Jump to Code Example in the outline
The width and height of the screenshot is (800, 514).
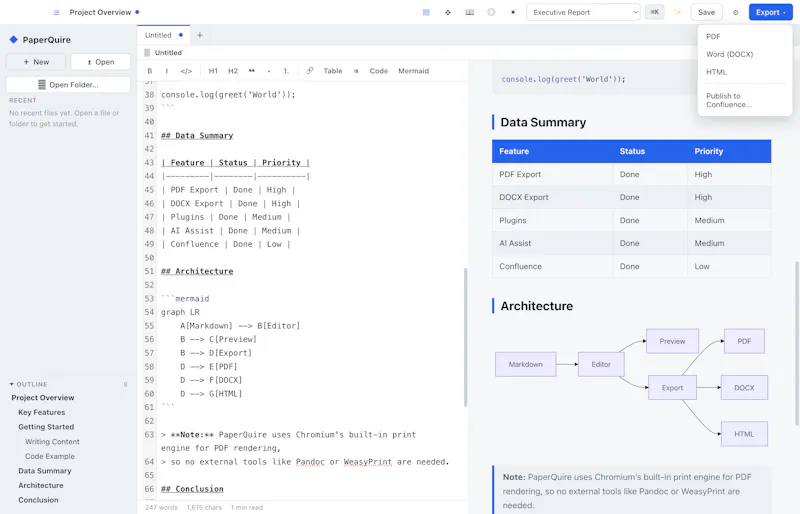[49, 456]
